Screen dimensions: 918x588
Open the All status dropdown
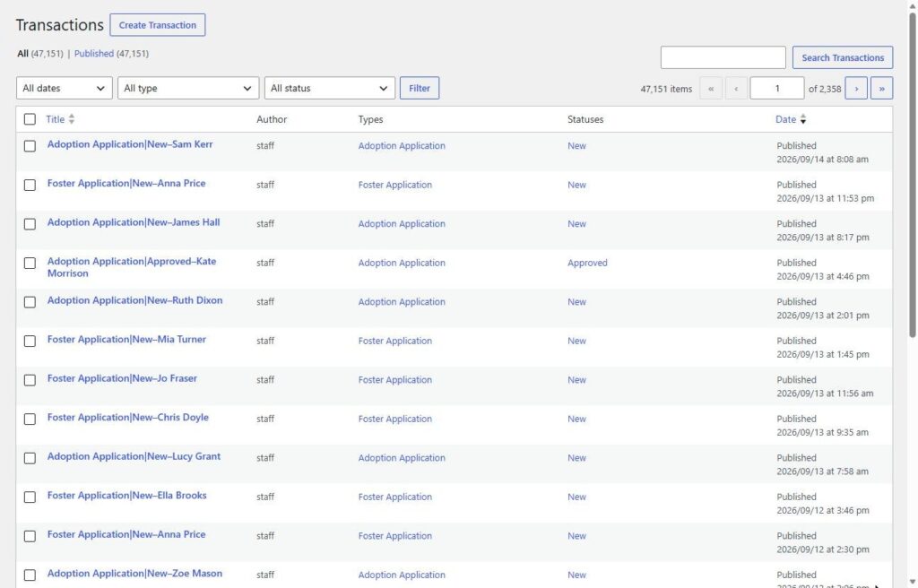coord(330,89)
